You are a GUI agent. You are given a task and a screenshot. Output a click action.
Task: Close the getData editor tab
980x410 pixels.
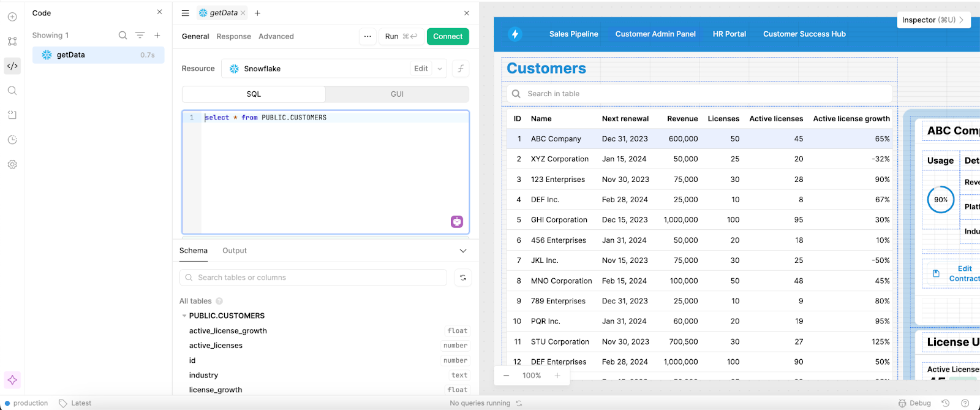coord(243,13)
